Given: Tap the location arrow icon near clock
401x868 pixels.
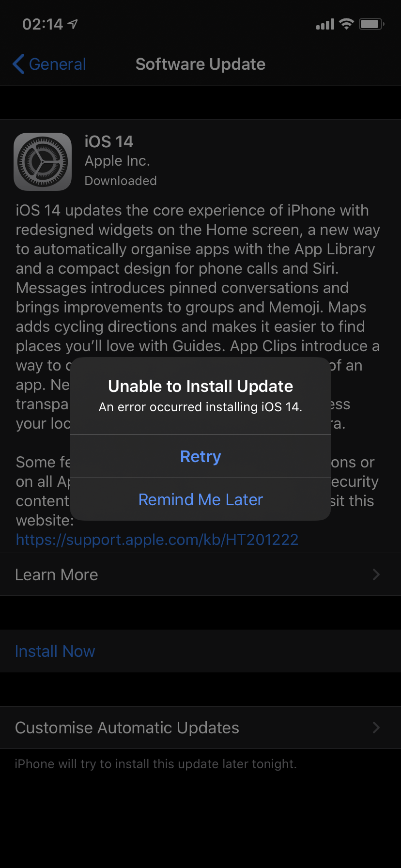Looking at the screenshot, I should point(73,24).
